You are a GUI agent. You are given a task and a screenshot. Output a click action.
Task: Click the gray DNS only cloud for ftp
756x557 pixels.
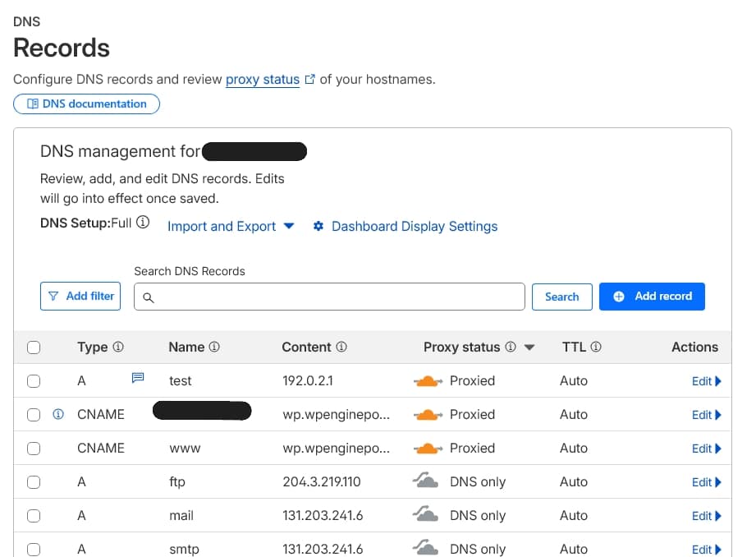(x=425, y=482)
